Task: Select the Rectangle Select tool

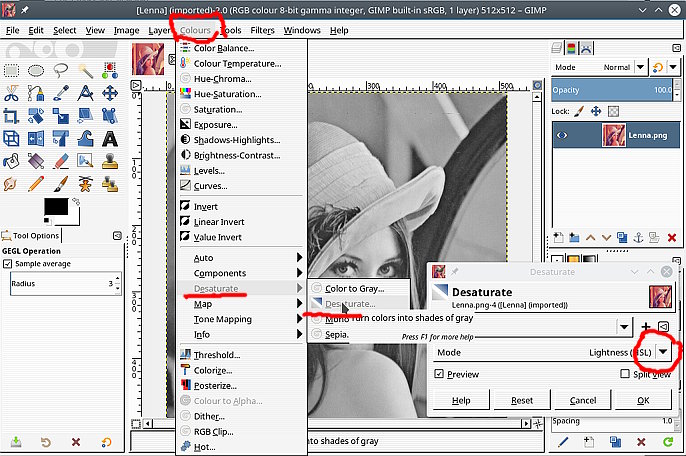Action: [11, 70]
